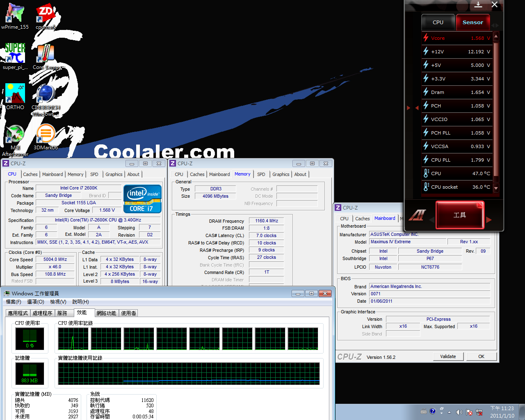The height and width of the screenshot is (420, 525).
Task: Switch to Graphics tab in Memory CPU-Z window
Action: [x=281, y=174]
